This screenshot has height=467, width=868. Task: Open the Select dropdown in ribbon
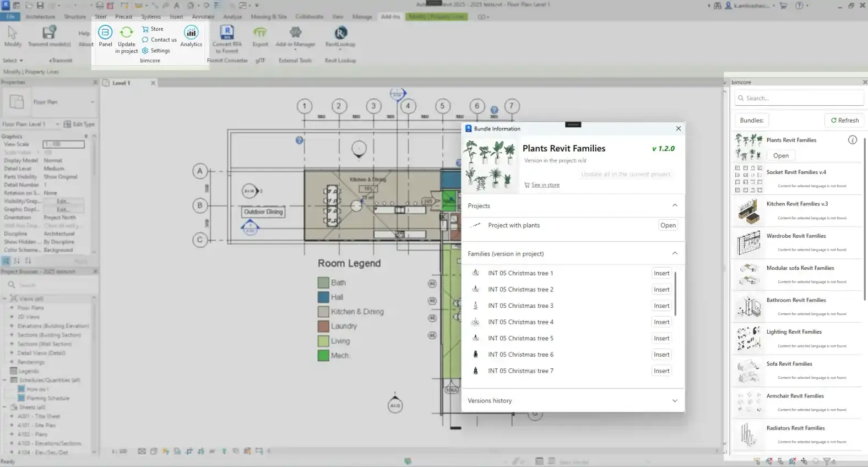click(13, 61)
